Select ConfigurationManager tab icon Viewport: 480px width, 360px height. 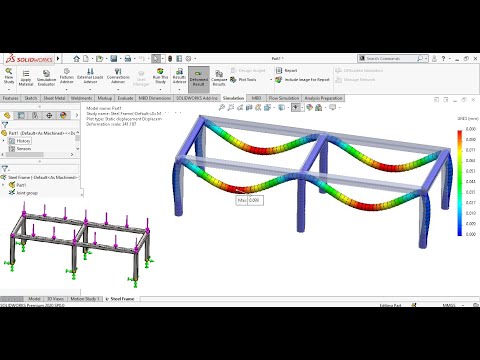pos(35,115)
